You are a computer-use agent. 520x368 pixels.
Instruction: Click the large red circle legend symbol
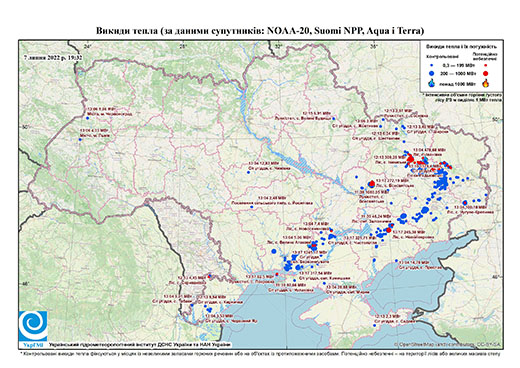point(486,73)
